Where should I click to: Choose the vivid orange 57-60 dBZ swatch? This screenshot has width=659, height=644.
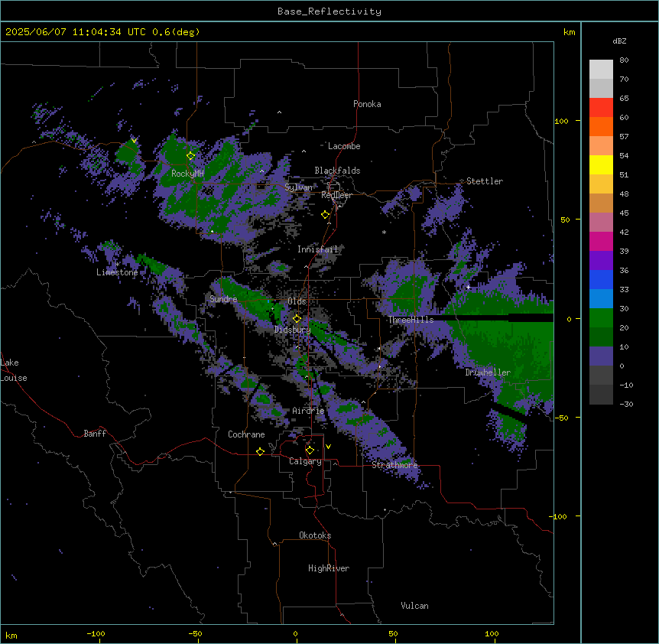click(x=601, y=126)
